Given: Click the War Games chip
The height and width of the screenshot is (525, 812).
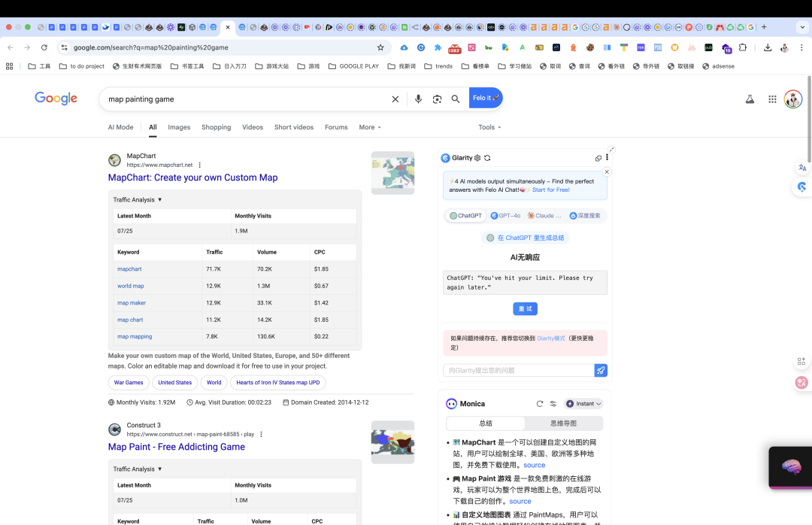Looking at the screenshot, I should [x=129, y=383].
